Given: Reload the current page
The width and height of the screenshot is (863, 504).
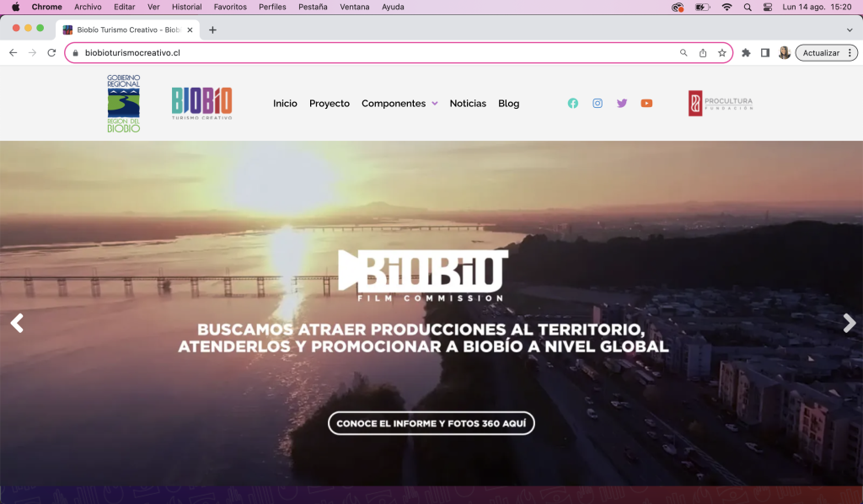Looking at the screenshot, I should tap(51, 53).
